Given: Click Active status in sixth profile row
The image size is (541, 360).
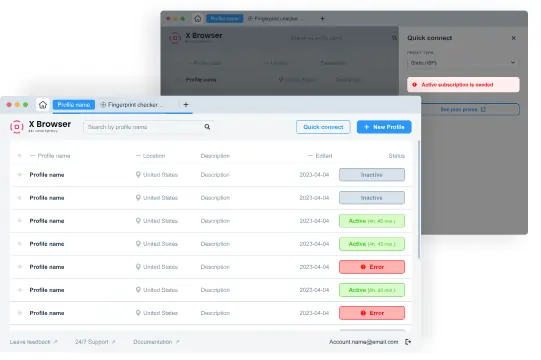Looking at the screenshot, I should point(372,290).
